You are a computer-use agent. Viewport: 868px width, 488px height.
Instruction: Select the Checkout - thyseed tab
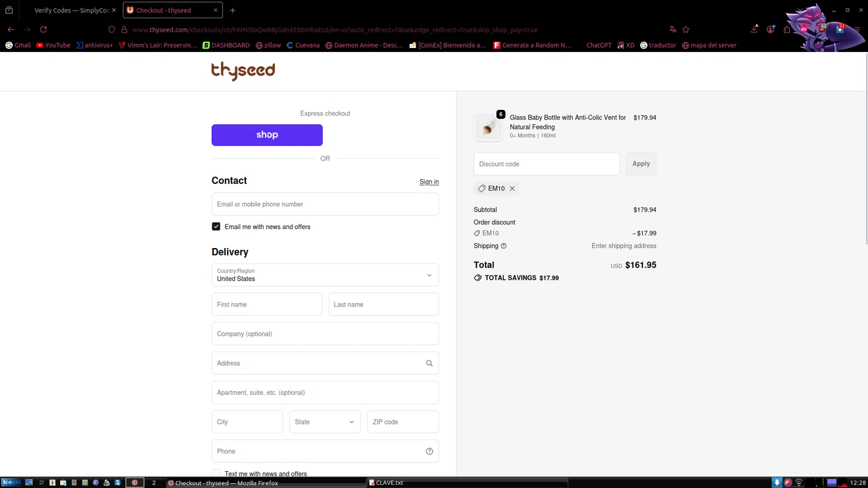(x=172, y=10)
